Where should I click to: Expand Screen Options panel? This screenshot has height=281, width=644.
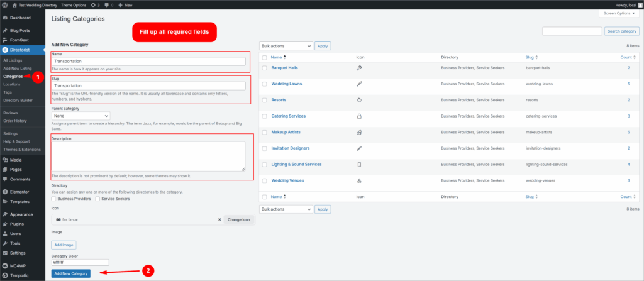[x=619, y=13]
